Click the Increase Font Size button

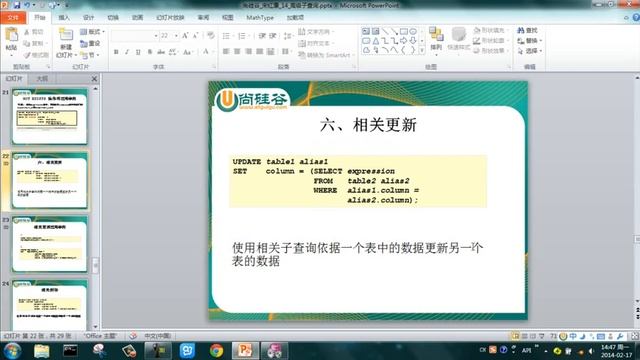185,36
